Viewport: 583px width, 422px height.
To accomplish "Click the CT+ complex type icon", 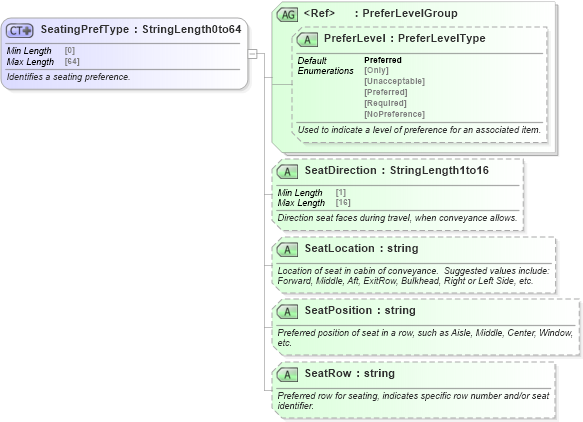I will [20, 30].
